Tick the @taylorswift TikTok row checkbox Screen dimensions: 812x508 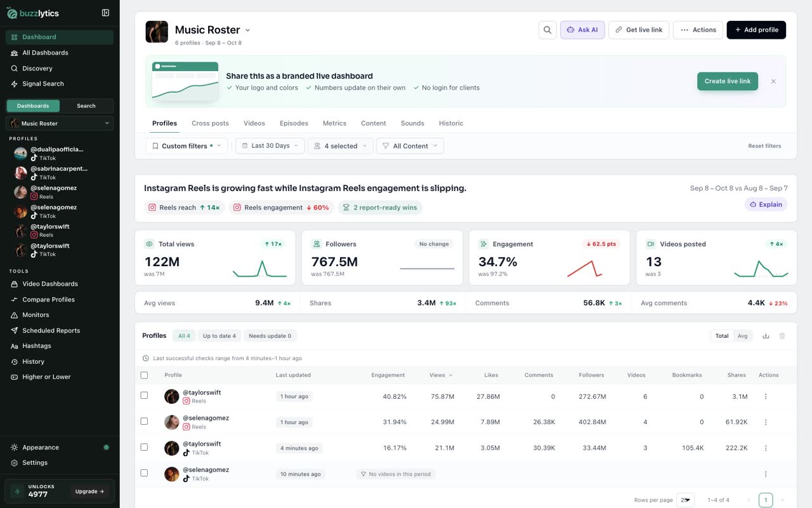(144, 447)
